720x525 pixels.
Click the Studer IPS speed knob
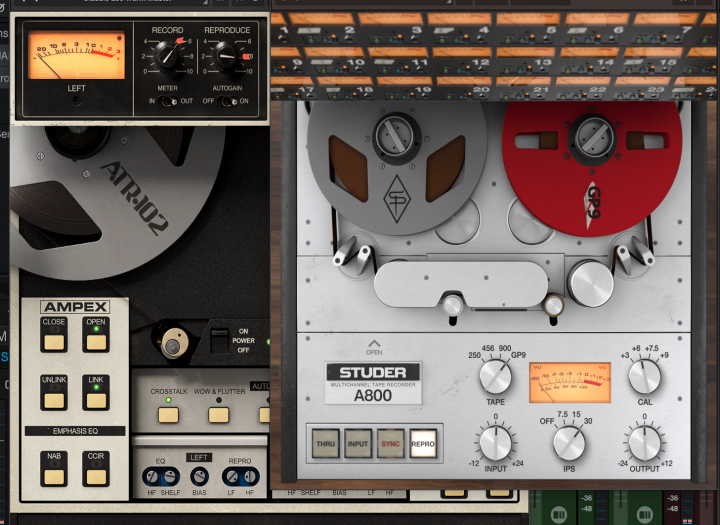click(568, 440)
